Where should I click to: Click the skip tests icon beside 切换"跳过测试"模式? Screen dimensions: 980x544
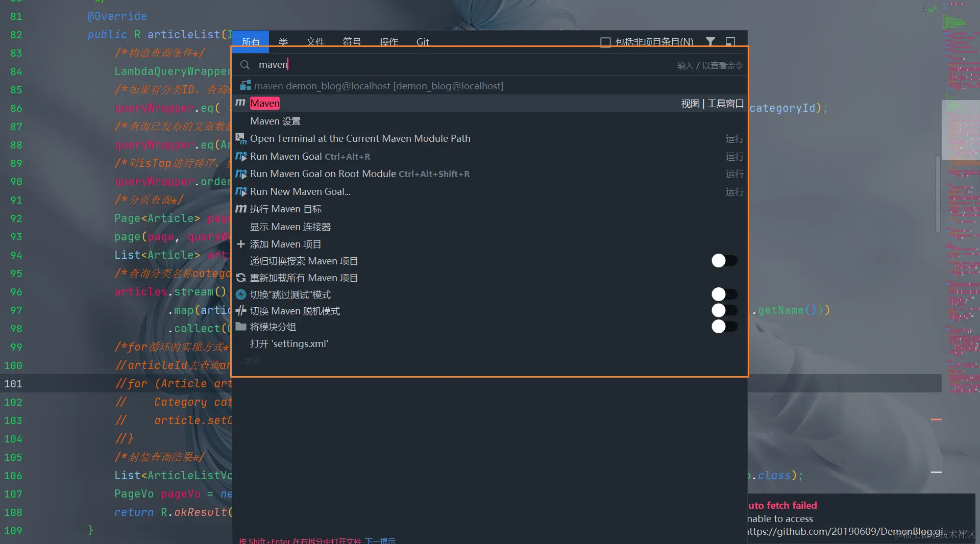(x=241, y=294)
